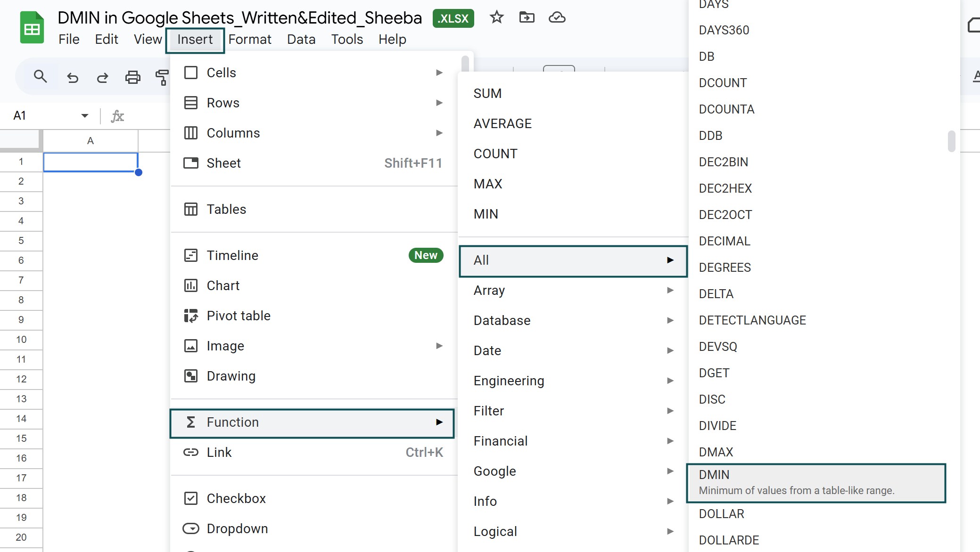Click the fx formula icon
Image resolution: width=980 pixels, height=552 pixels.
point(117,116)
